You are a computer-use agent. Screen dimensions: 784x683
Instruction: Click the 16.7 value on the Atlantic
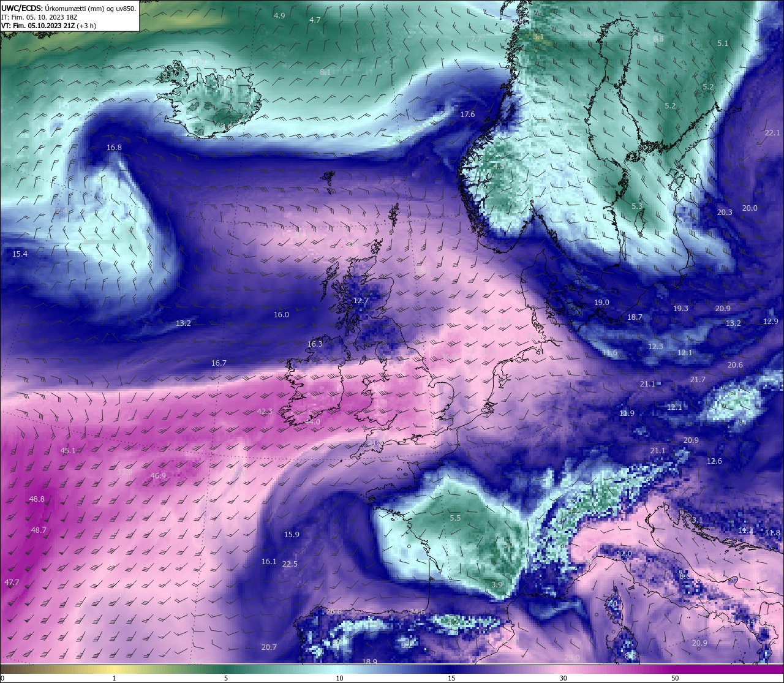click(x=219, y=363)
